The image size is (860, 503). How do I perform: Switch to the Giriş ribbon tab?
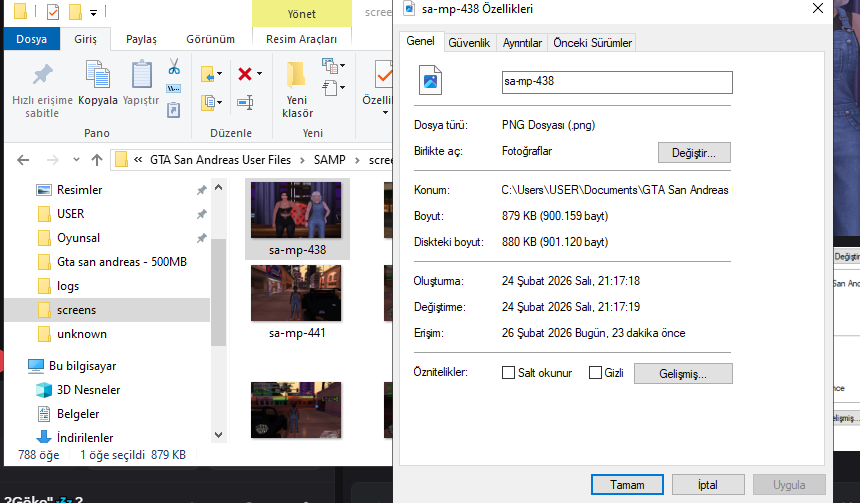click(86, 39)
